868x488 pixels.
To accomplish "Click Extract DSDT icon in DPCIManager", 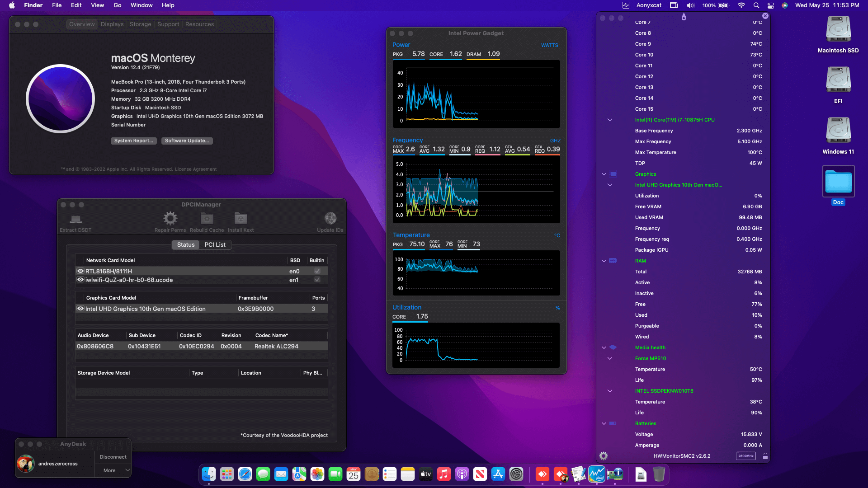I will click(x=75, y=219).
